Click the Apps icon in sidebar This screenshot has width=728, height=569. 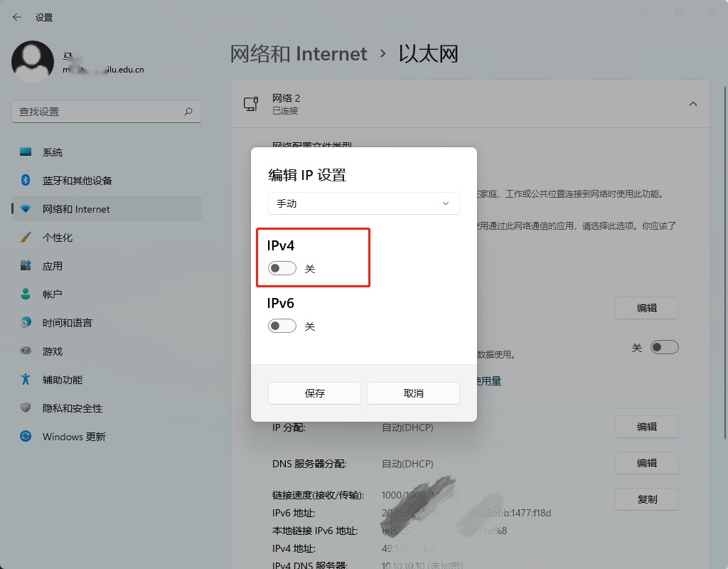(26, 266)
